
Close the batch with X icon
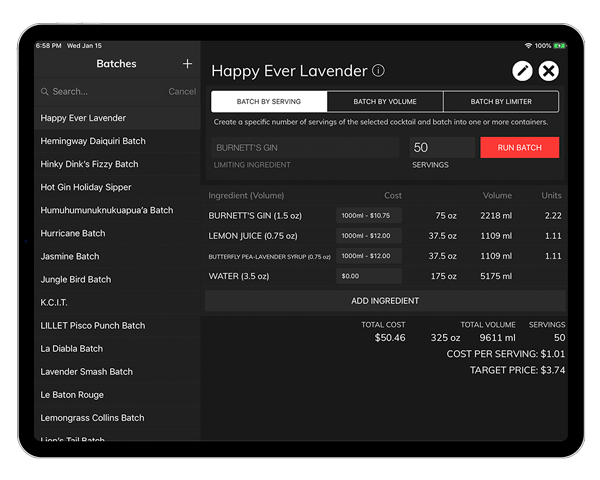(x=548, y=71)
